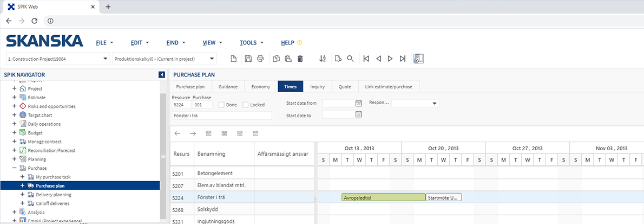
Task: Go to last record arrow icon
Action: coord(403,59)
